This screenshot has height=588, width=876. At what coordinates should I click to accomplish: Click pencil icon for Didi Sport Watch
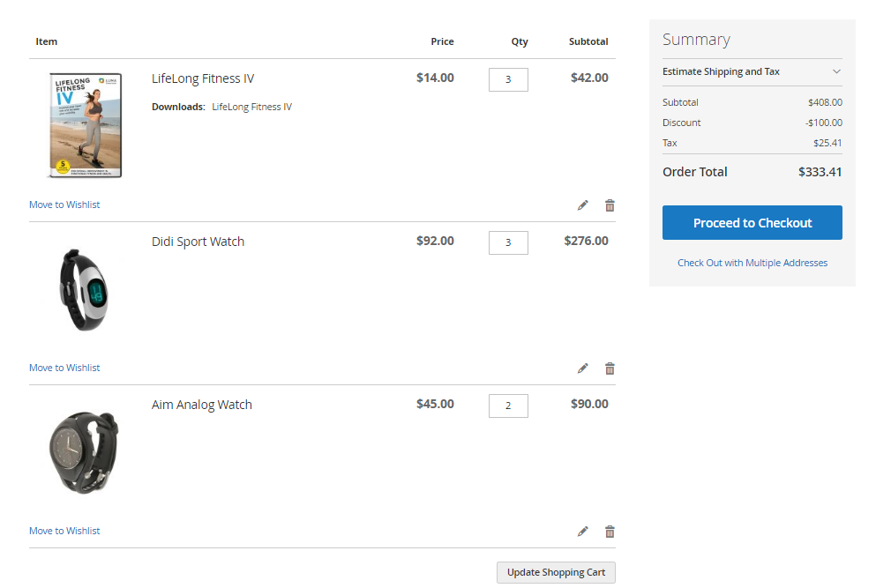582,368
